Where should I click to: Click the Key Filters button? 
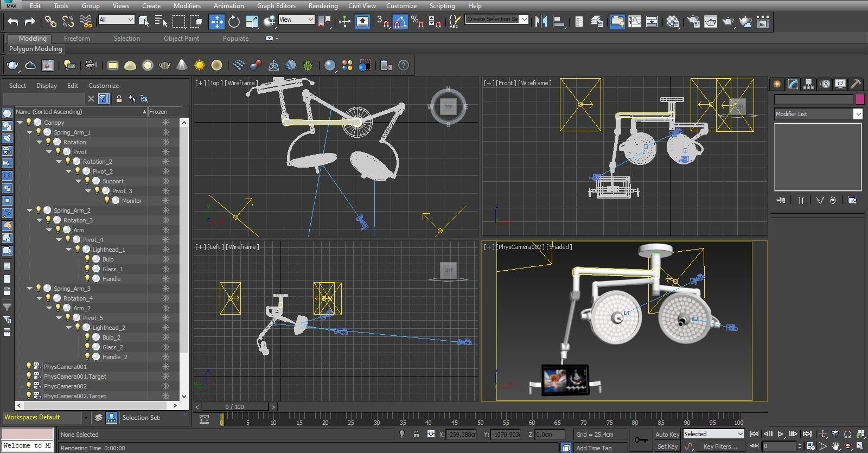click(x=720, y=446)
